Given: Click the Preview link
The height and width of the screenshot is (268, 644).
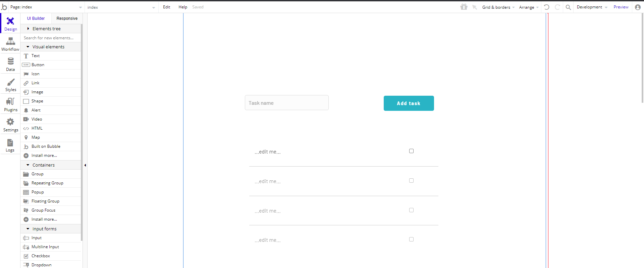Looking at the screenshot, I should click(x=621, y=7).
